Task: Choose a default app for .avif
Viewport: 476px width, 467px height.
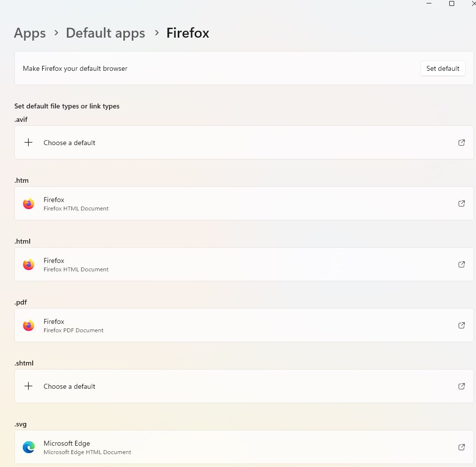Action: point(69,143)
